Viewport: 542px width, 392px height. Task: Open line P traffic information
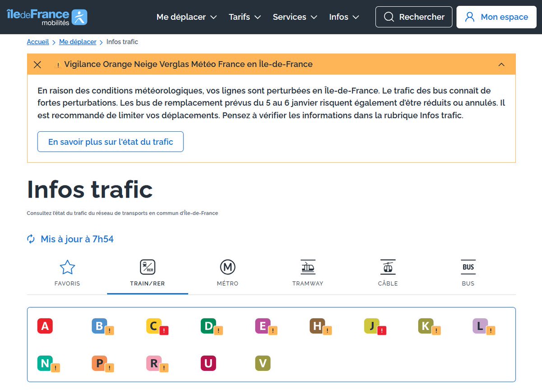[x=99, y=363]
